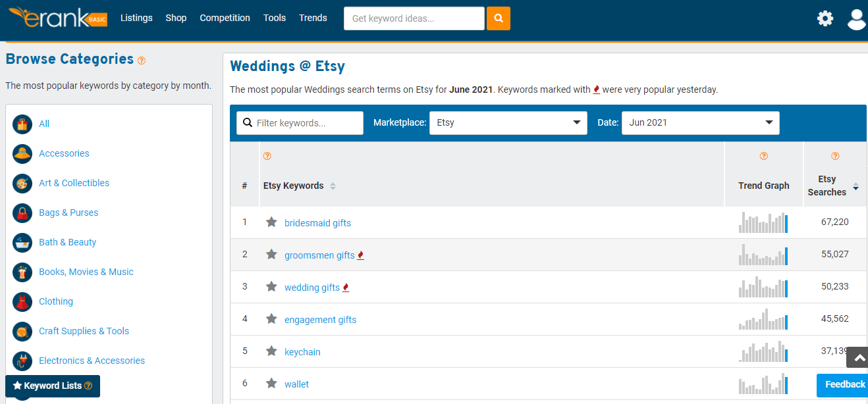This screenshot has width=868, height=404.
Task: Star the keychain keyword
Action: 271,351
